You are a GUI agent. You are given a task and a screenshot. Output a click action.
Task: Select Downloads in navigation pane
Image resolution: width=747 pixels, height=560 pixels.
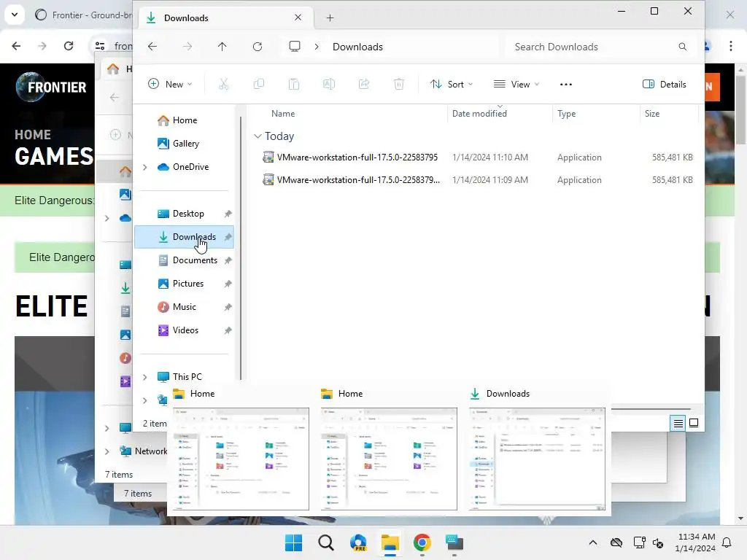pos(185,237)
